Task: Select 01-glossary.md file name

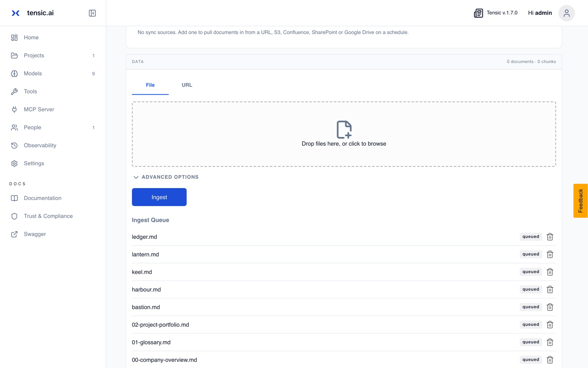Action: pyautogui.click(x=151, y=343)
